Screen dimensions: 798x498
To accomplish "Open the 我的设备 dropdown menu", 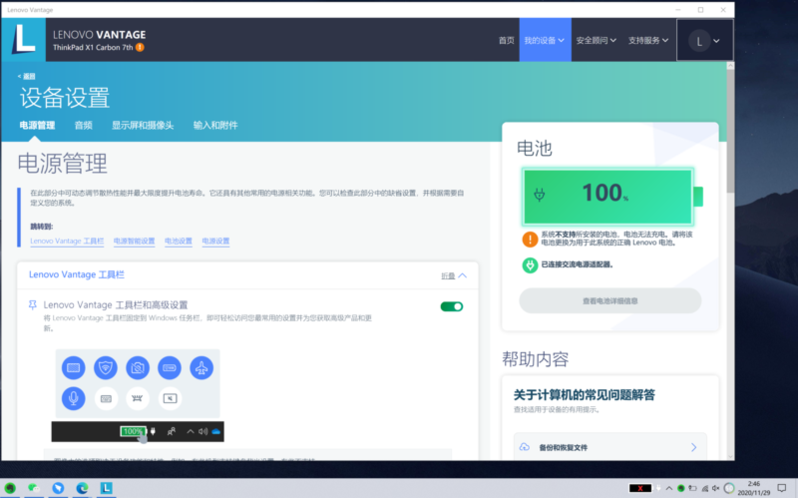I will tap(545, 40).
